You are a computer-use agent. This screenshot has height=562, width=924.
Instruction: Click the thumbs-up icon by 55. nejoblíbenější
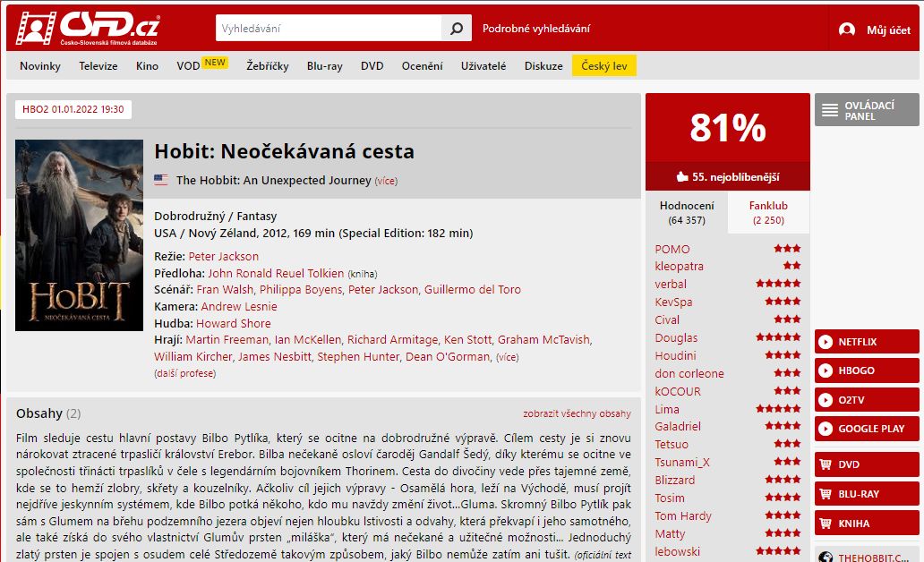click(682, 176)
